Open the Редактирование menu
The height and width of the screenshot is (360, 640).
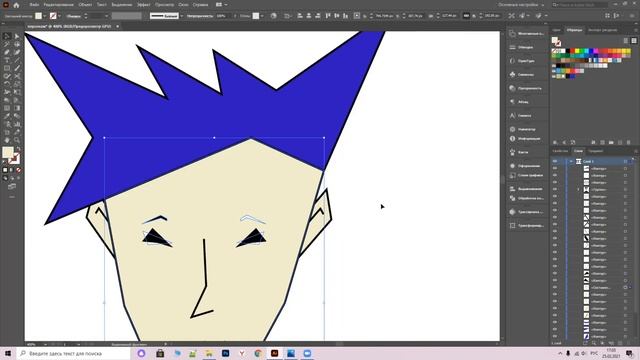(x=58, y=5)
